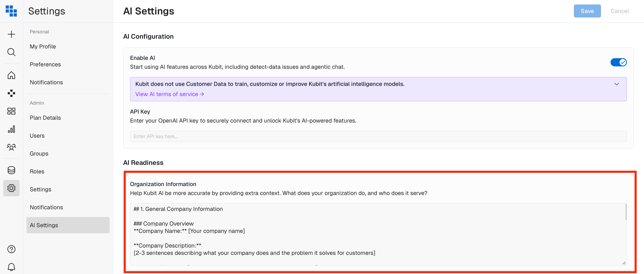Toggle the Enable AI switch
Screen dimensions: 644x274
618,62
